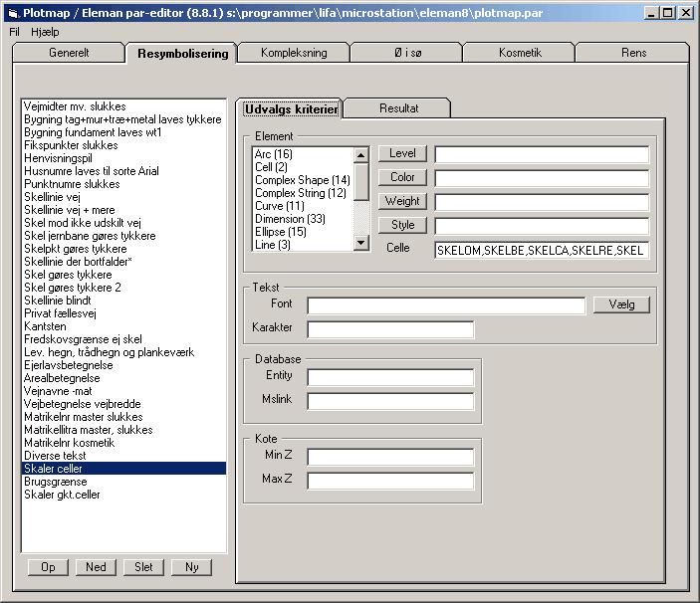The height and width of the screenshot is (603, 700).
Task: Open the Hjælp menu
Action: point(45,32)
